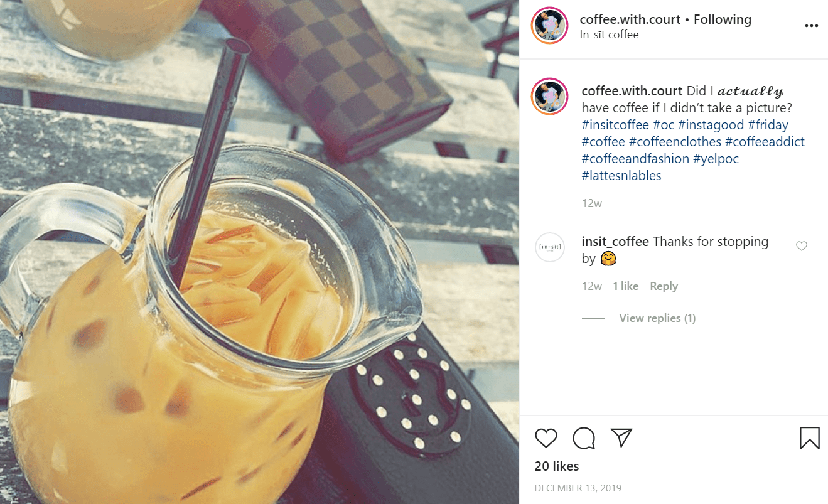Save post with bookmark icon
This screenshot has width=828, height=504.
810,437
